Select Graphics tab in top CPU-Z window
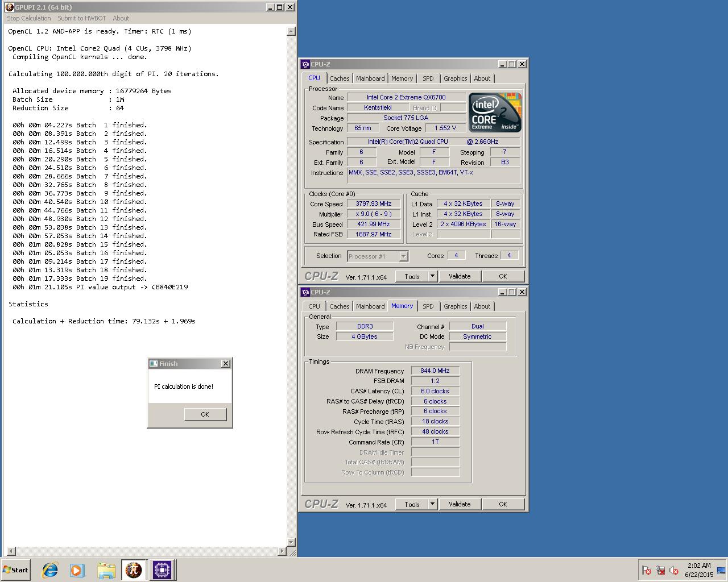 [456, 78]
